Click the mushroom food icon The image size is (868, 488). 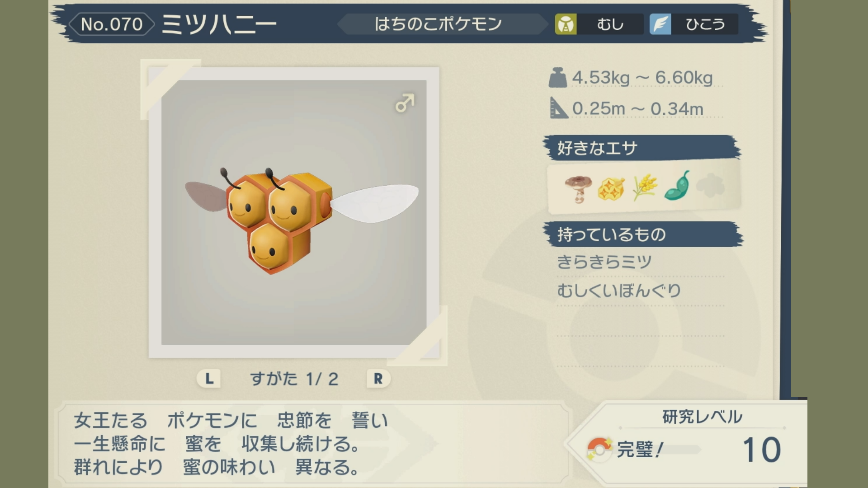[578, 188]
